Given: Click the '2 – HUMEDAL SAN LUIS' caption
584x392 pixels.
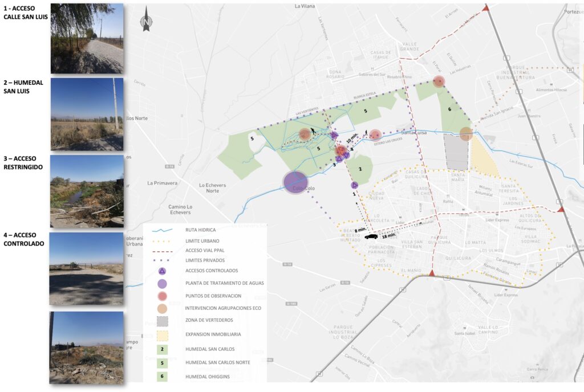Looking at the screenshot, I should 23,87.
